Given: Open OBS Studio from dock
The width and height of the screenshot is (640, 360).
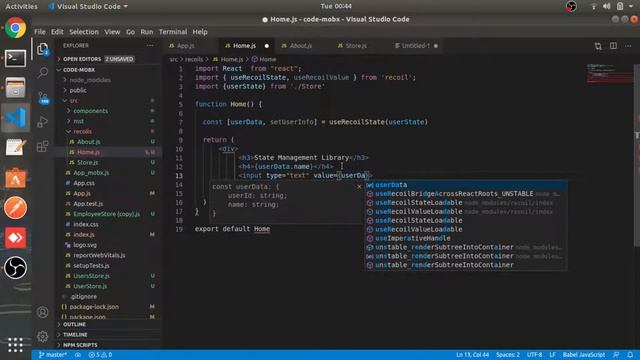Looking at the screenshot, I should (16, 268).
